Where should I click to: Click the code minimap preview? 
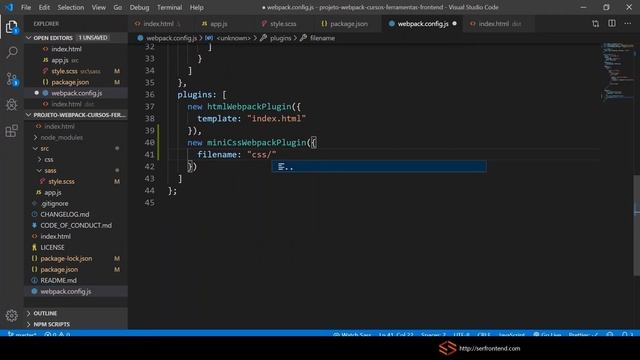pyautogui.click(x=617, y=71)
